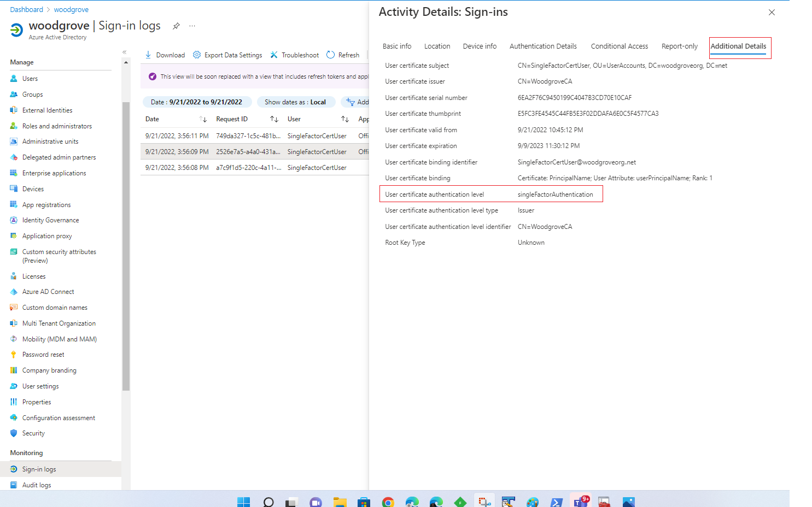Open Administrative units
This screenshot has height=507, width=812.
pos(50,142)
